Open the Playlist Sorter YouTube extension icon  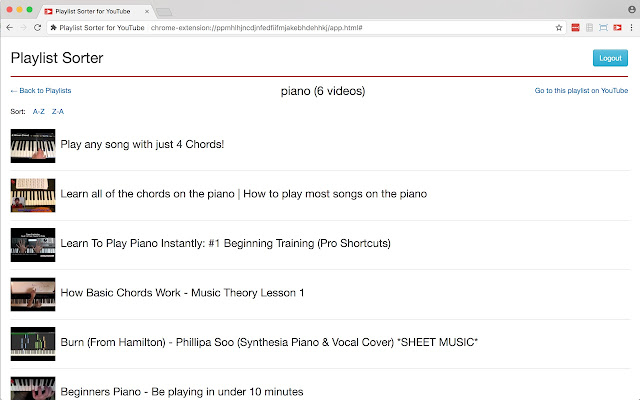coord(617,28)
